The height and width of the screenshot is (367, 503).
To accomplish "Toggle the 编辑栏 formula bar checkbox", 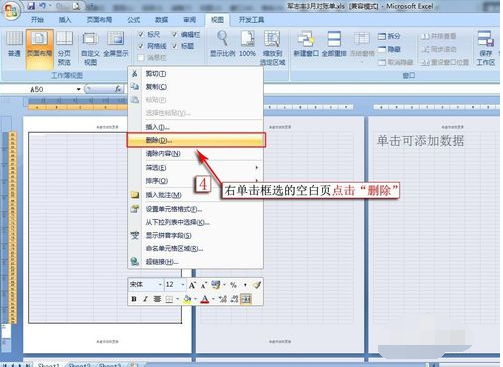I will pyautogui.click(x=175, y=34).
